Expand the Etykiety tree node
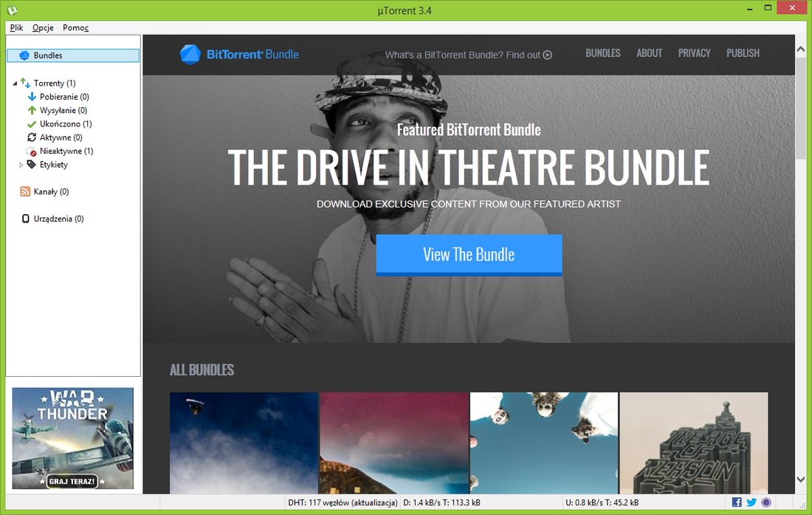The height and width of the screenshot is (515, 812). pos(21,165)
